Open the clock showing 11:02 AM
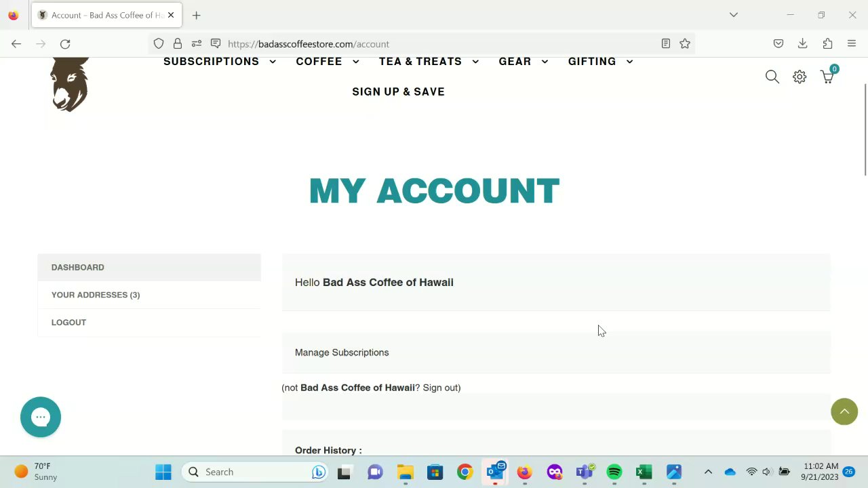 (821, 472)
